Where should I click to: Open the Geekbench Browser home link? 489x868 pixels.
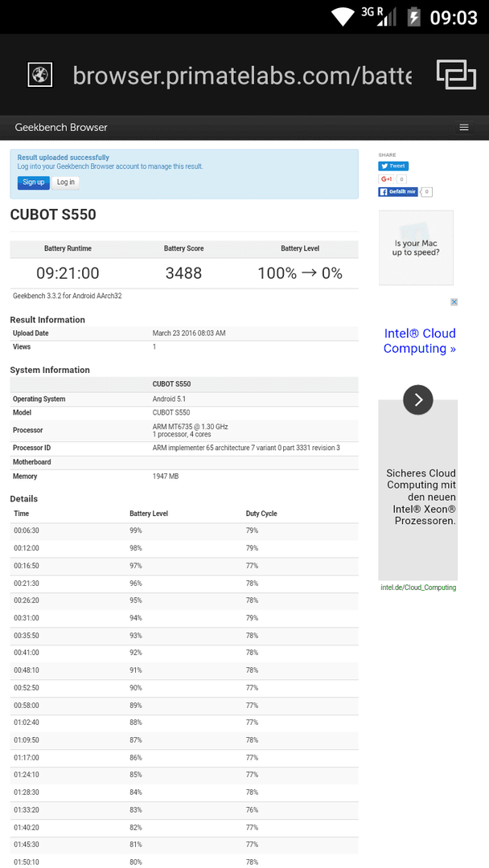pyautogui.click(x=61, y=127)
